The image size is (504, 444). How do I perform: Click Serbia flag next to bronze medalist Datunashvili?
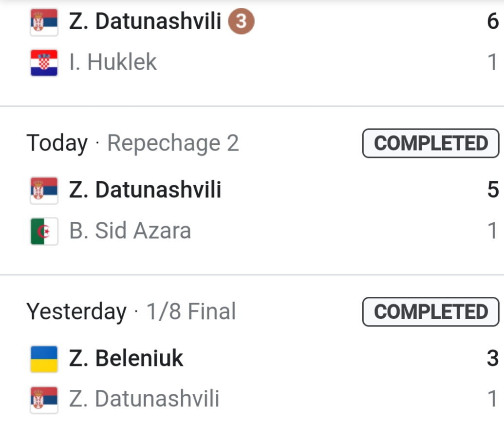(44, 22)
